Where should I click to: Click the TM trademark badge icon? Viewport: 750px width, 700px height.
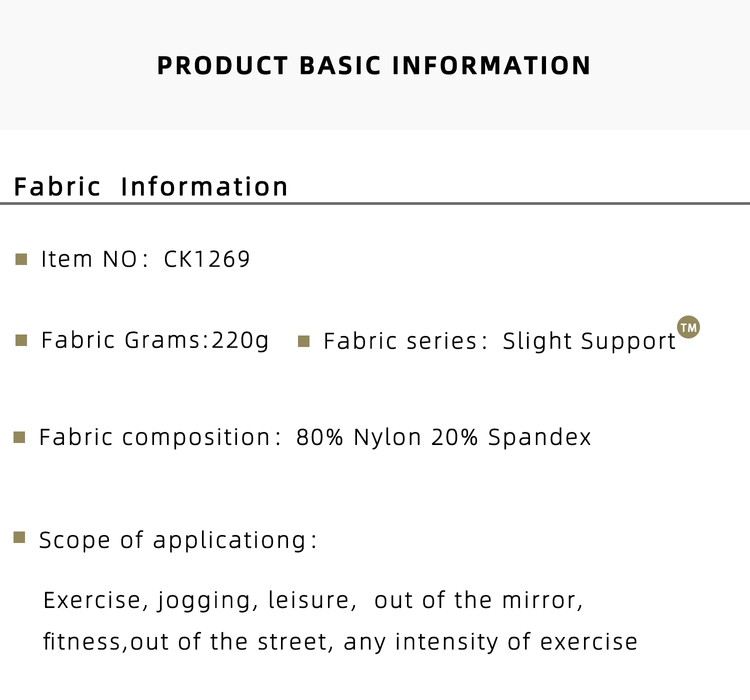click(688, 327)
